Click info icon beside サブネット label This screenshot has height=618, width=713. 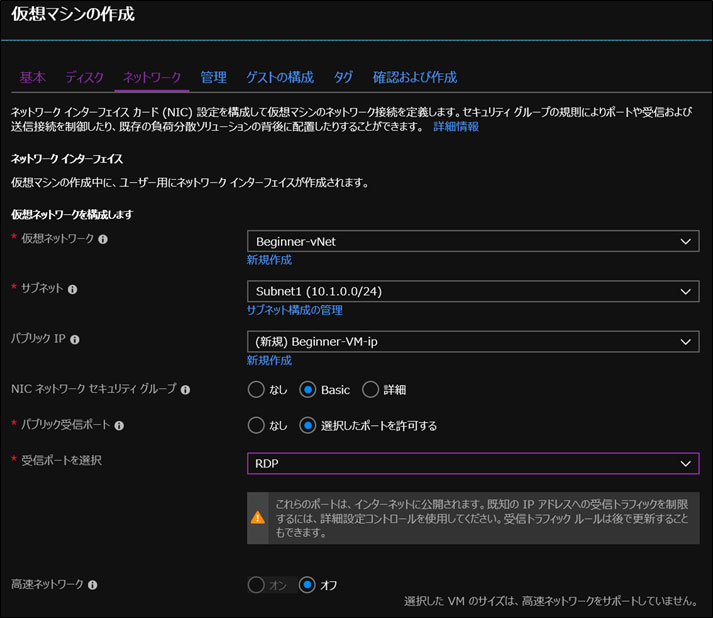71,289
